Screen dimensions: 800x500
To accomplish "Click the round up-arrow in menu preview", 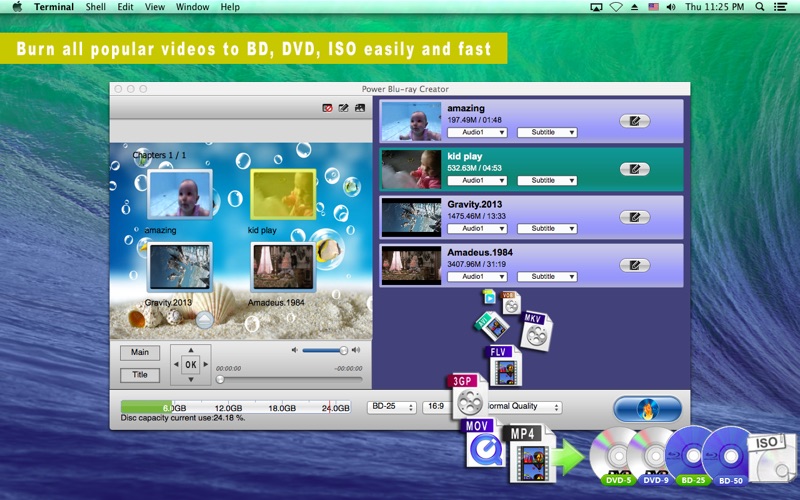I will 204,320.
